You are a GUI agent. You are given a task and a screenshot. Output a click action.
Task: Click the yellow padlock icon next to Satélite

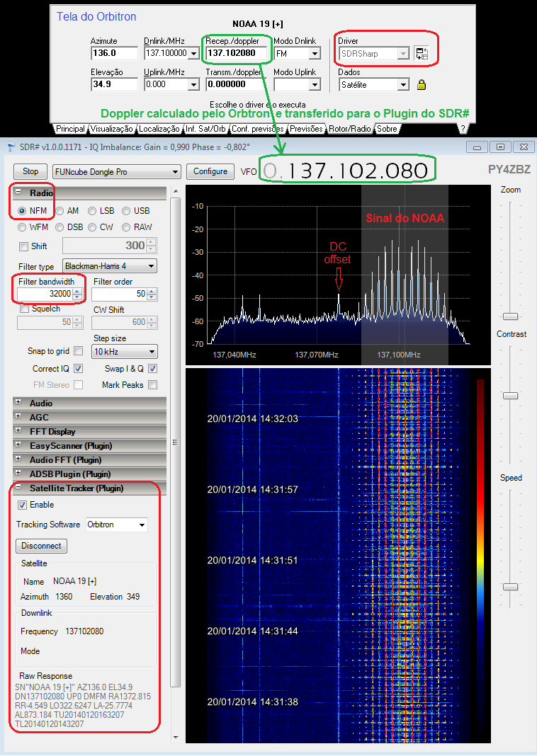(422, 85)
